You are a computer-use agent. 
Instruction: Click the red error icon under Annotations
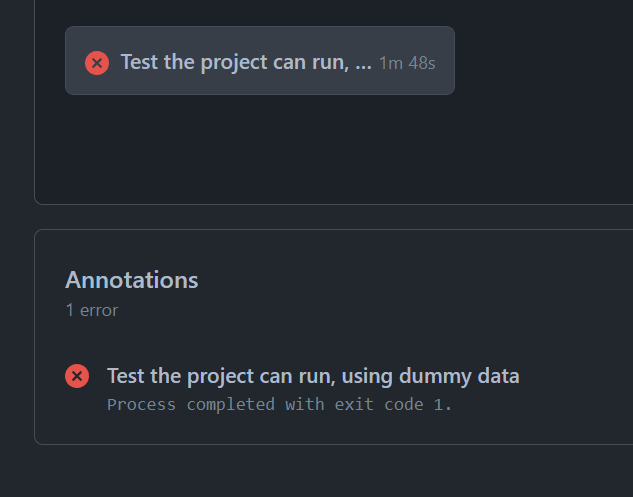(x=77, y=376)
